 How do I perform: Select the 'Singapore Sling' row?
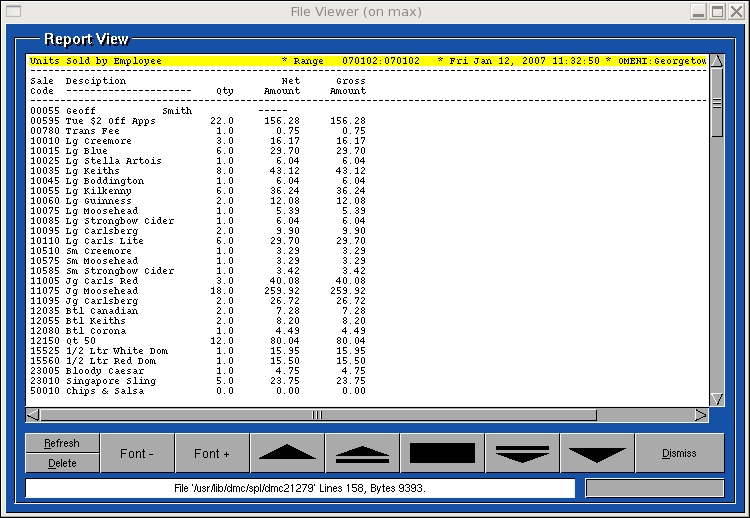198,381
